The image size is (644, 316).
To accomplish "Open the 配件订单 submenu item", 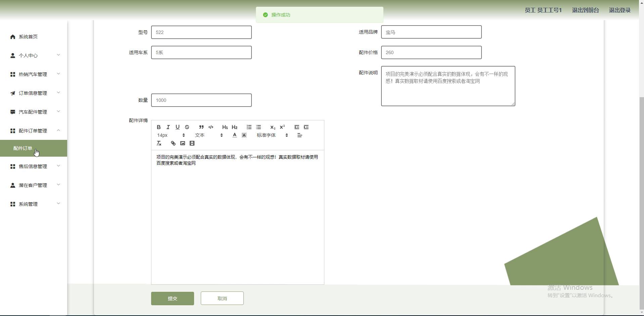I will [x=34, y=148].
